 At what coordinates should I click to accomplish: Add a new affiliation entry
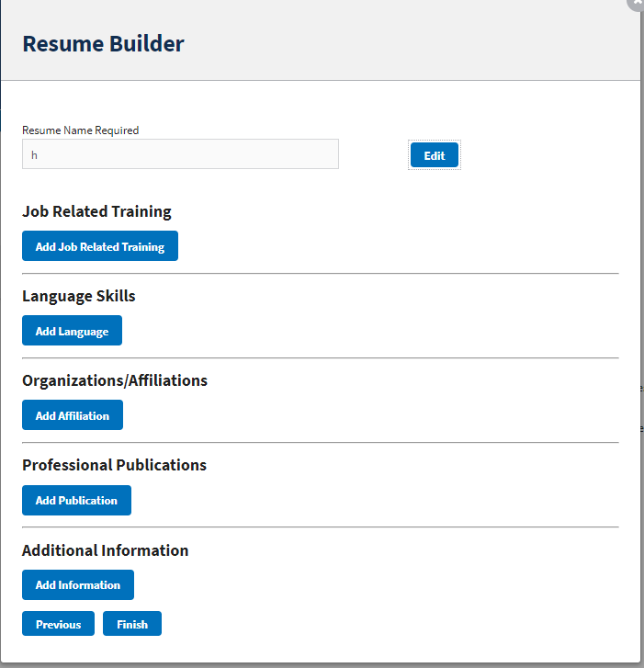(73, 415)
